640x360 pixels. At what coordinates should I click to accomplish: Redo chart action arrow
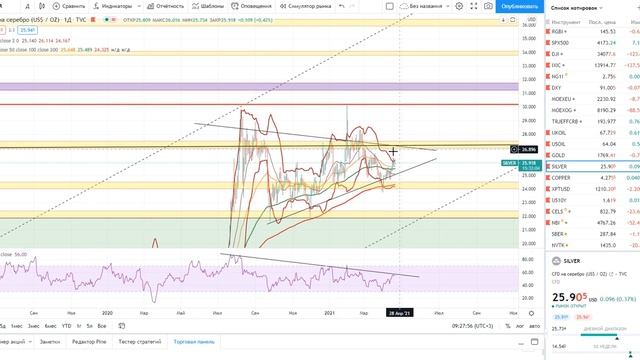click(x=352, y=6)
